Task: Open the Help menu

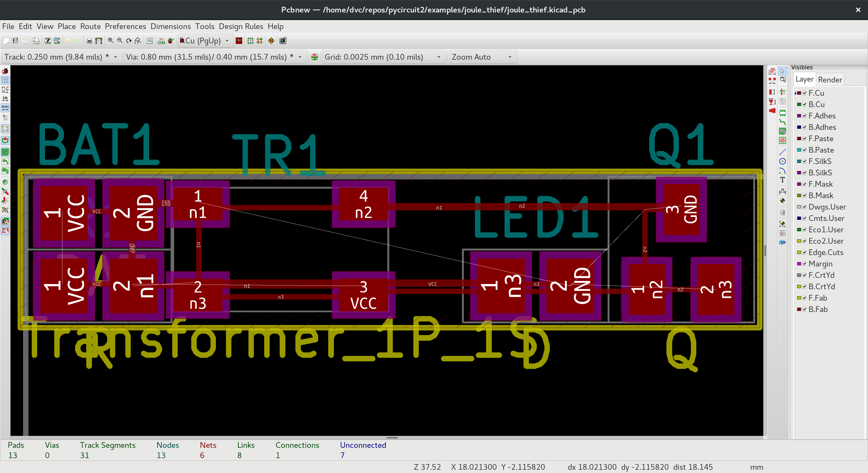Action: [x=276, y=26]
